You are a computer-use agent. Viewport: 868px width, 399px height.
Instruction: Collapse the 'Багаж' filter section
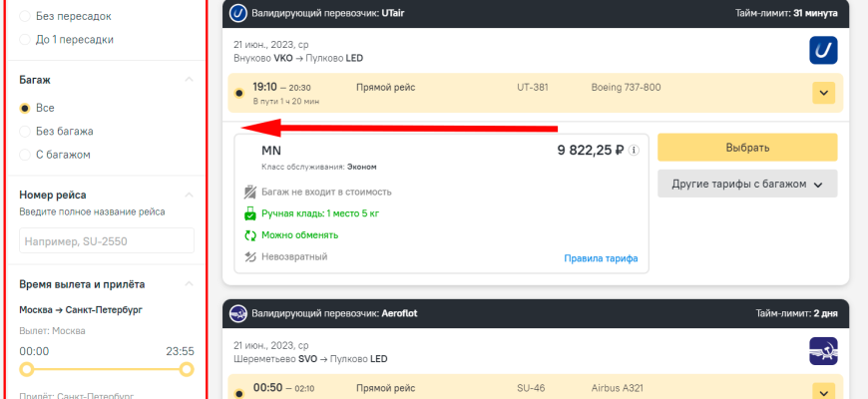pos(189,80)
